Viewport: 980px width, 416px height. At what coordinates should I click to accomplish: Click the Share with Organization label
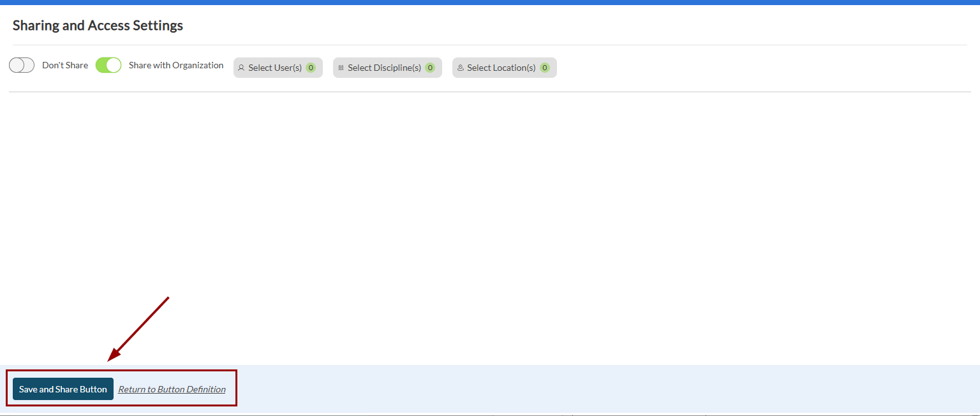pyautogui.click(x=176, y=65)
